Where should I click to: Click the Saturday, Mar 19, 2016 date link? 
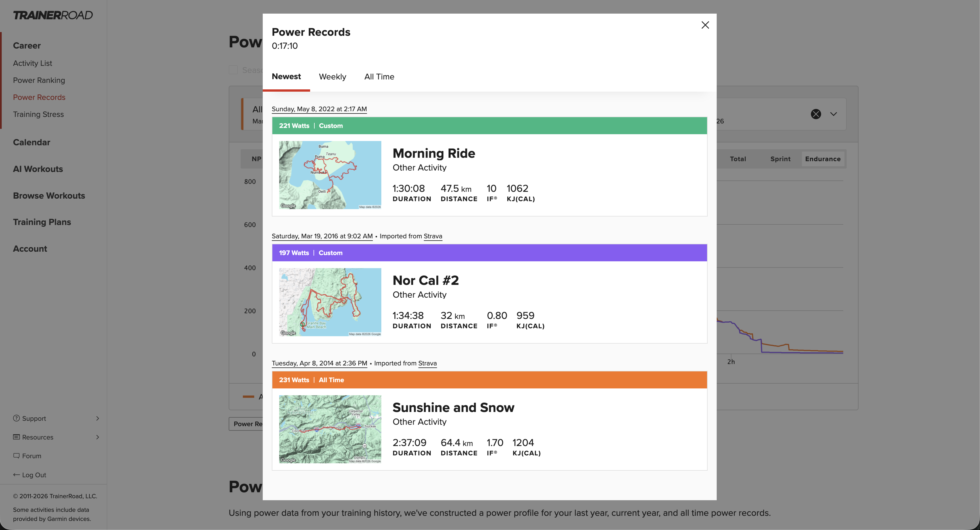(322, 236)
